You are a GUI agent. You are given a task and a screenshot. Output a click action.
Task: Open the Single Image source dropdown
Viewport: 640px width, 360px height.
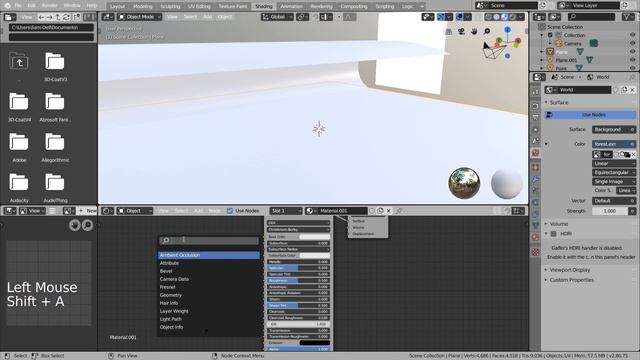click(x=614, y=181)
